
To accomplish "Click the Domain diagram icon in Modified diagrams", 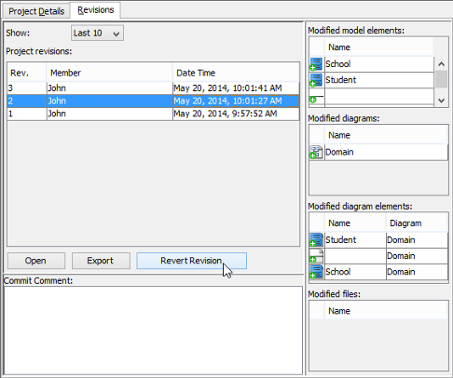I will click(x=316, y=152).
